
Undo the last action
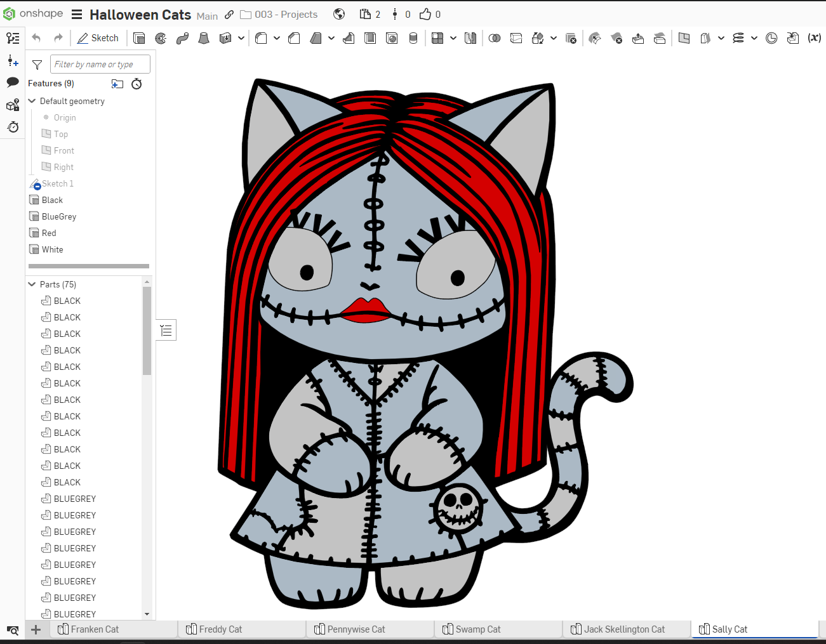pyautogui.click(x=36, y=38)
